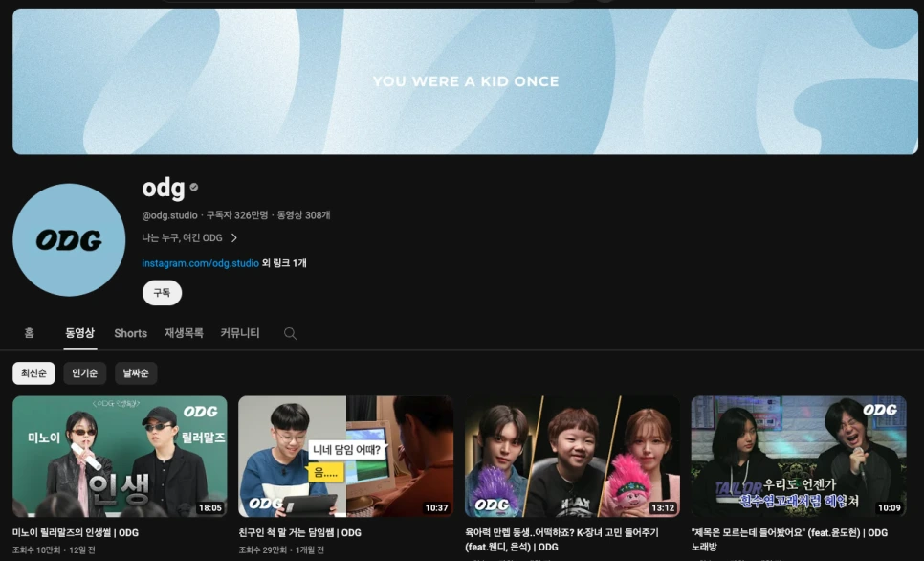Open the 미노이 릴러말즈 video thumbnail
The image size is (924, 561).
120,457
